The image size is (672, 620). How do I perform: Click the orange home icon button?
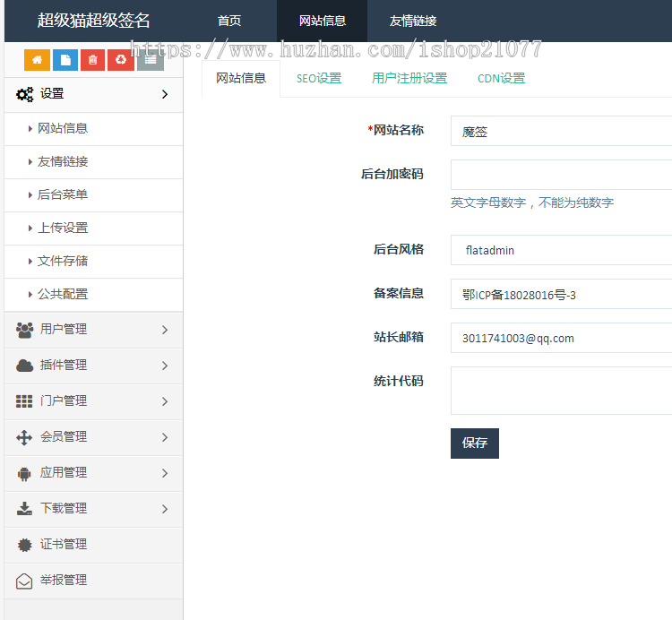[37, 59]
